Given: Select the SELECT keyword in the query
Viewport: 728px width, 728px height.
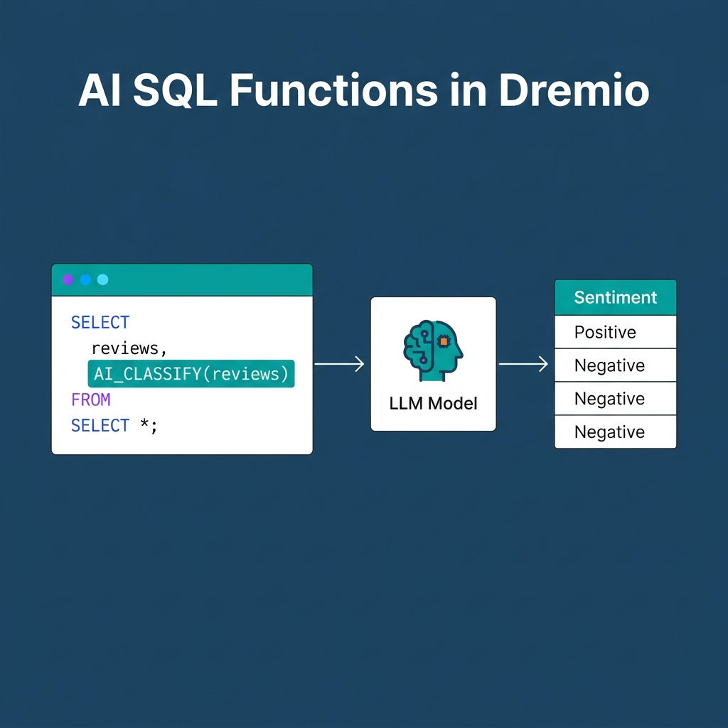Looking at the screenshot, I should pyautogui.click(x=100, y=322).
